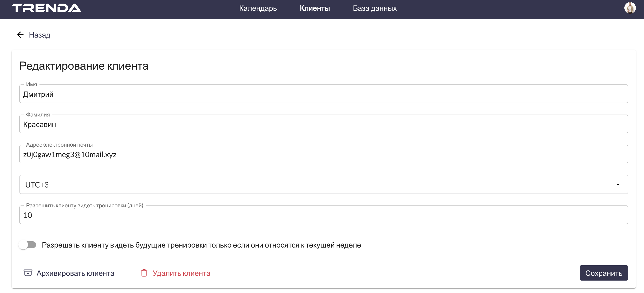Click Архивировать клиента text button
644x293 pixels.
pos(75,273)
